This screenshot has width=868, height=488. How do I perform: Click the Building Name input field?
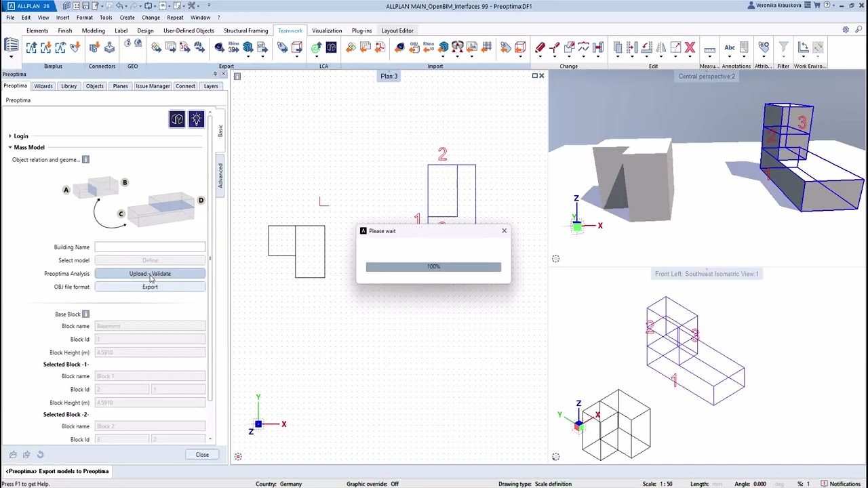click(150, 247)
